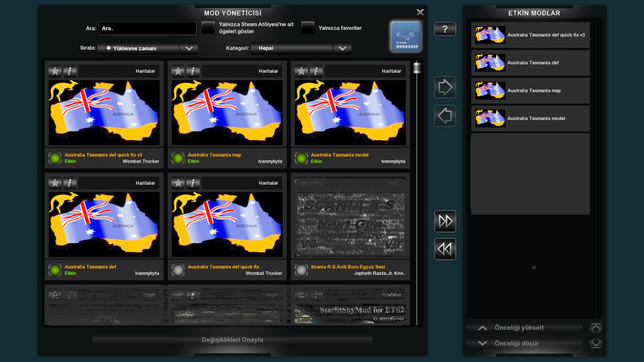Toggle active light of Australia Tasmania model
Image resolution: width=644 pixels, height=362 pixels.
[x=301, y=158]
